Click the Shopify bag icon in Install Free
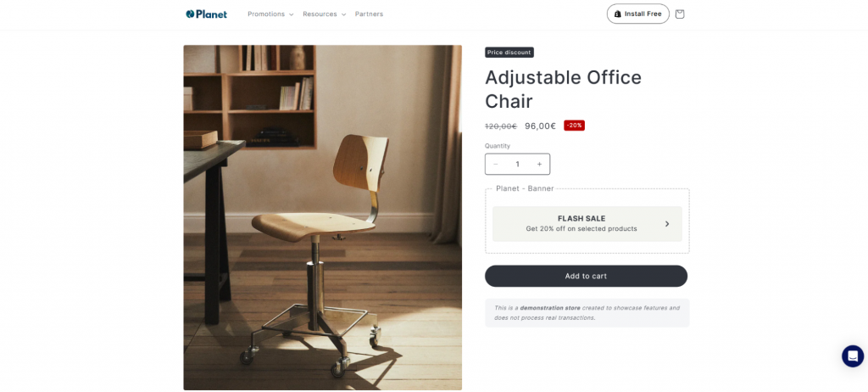 point(618,14)
